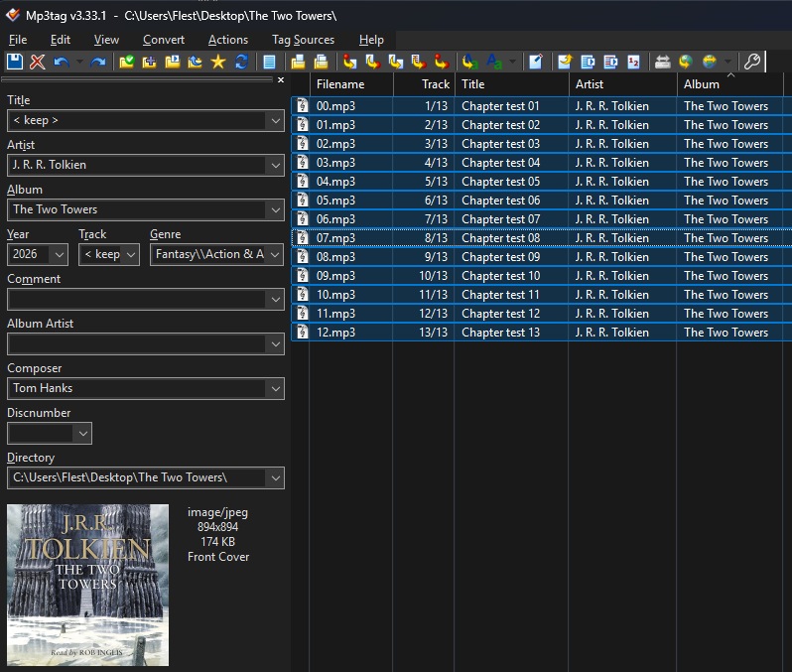Viewport: 792px width, 672px height.
Task: Click the blue Refresh arrows icon
Action: [x=241, y=62]
